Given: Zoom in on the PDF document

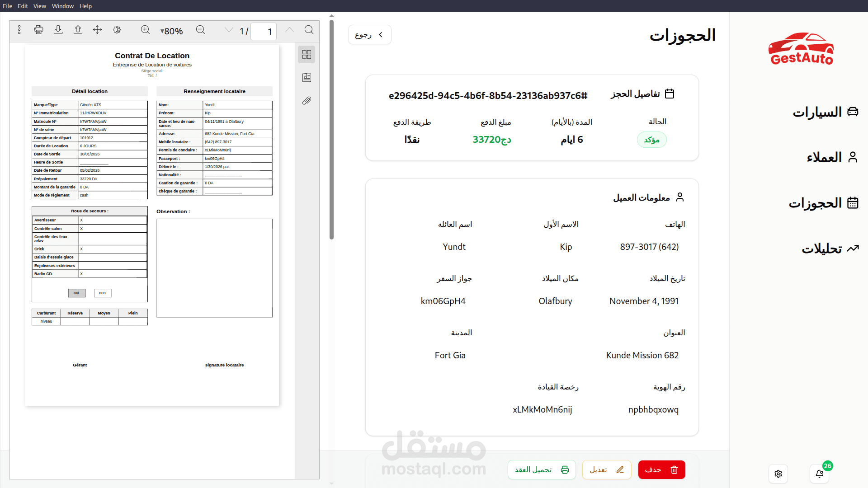Looking at the screenshot, I should coord(145,30).
